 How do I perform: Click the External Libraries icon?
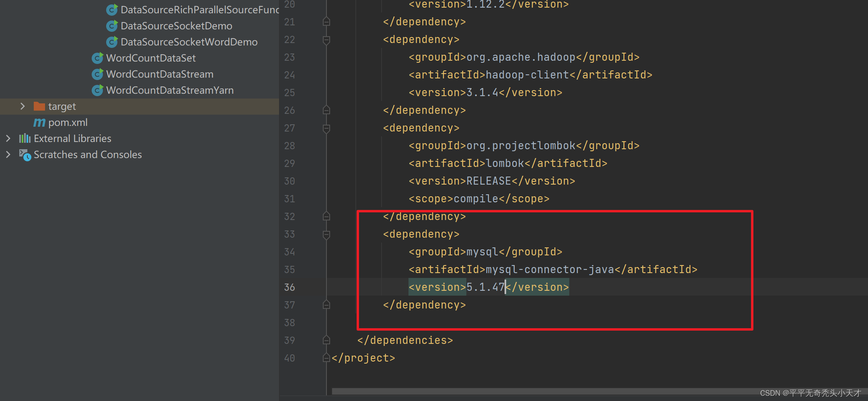pos(25,138)
